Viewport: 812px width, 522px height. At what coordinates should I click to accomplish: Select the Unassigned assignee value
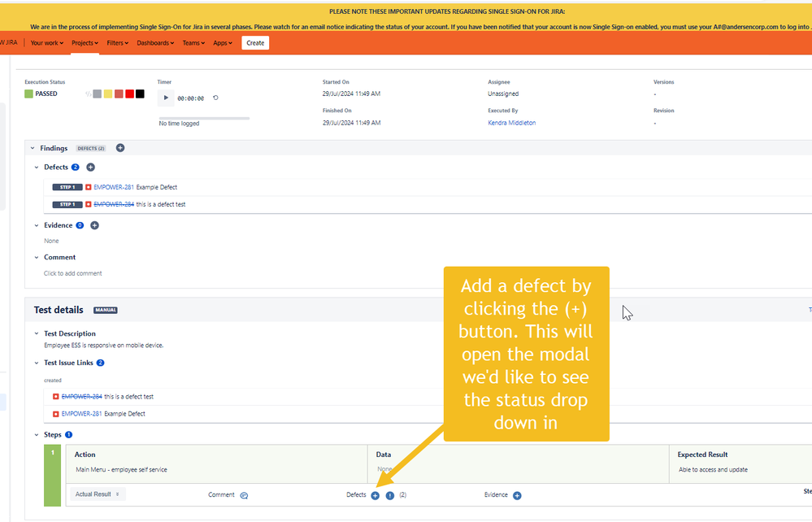click(503, 94)
